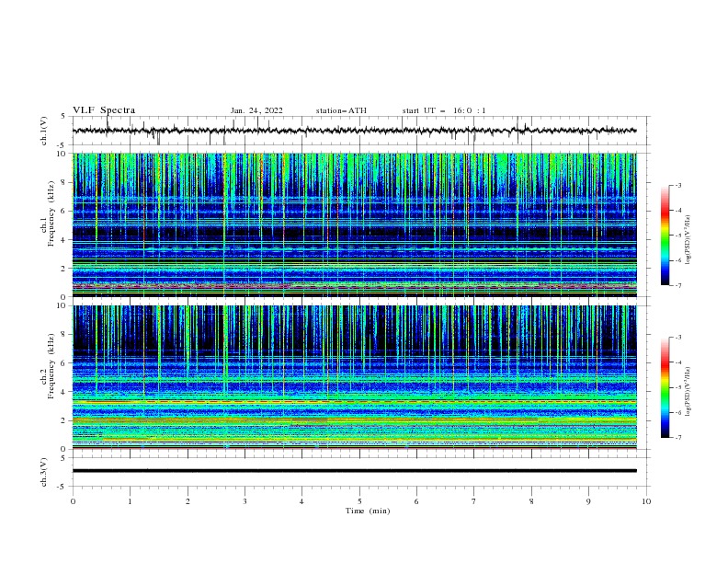Click the "ch.3(V)" axis label
The image size is (728, 563).
point(44,472)
